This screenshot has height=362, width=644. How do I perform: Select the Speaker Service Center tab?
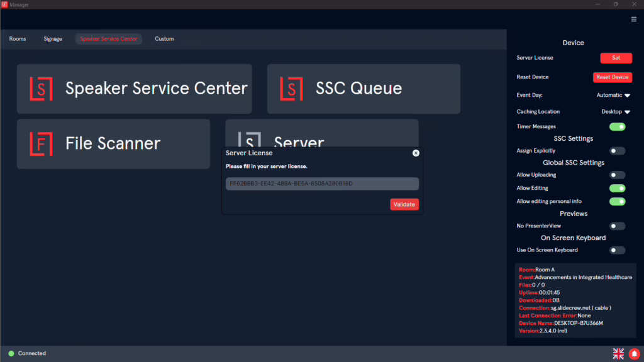(x=108, y=39)
